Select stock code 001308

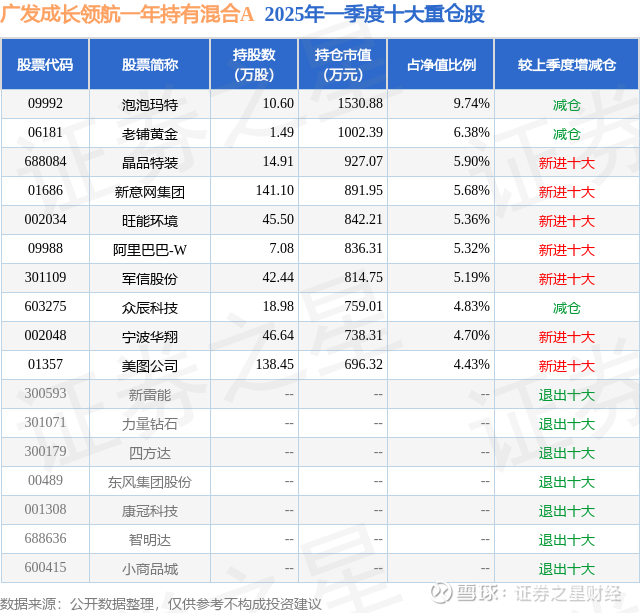[45, 509]
